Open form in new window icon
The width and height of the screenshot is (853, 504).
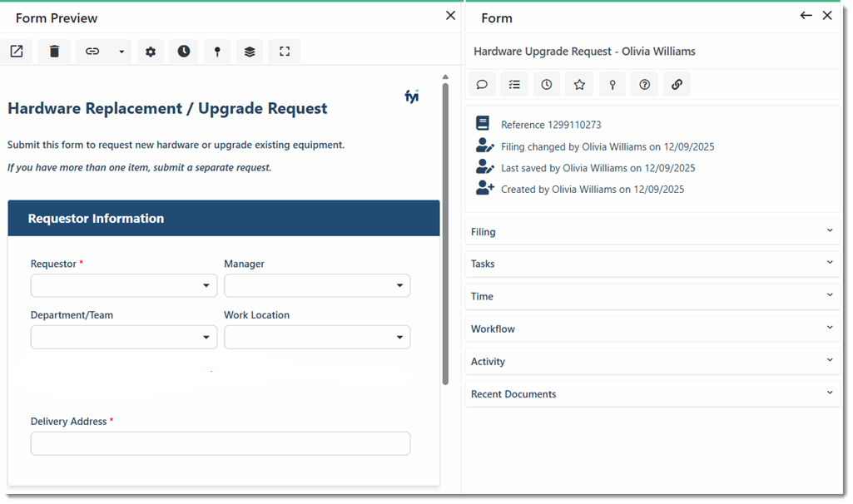click(17, 51)
